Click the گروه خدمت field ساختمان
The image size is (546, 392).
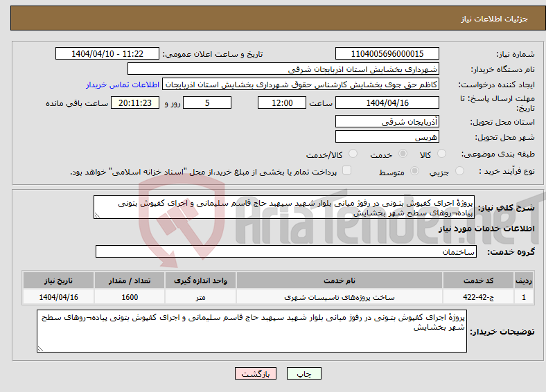286,251
